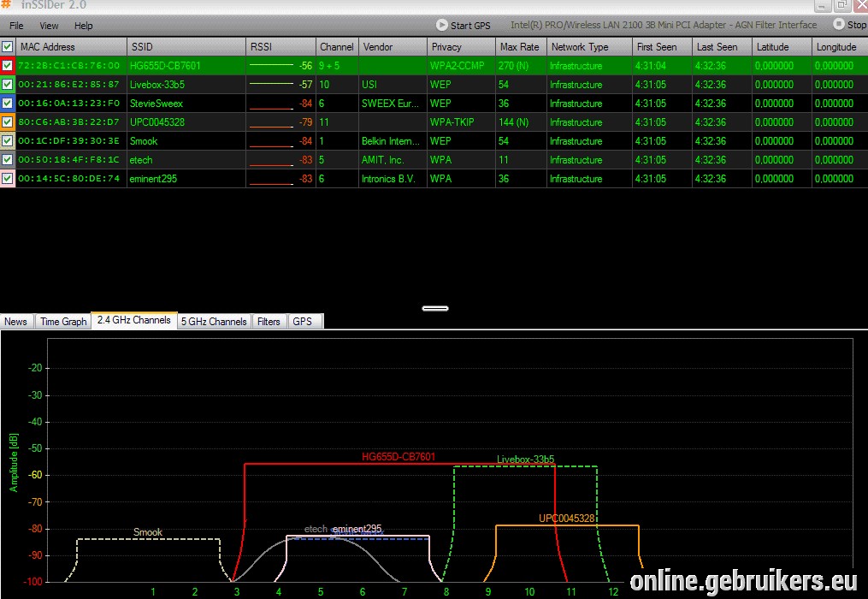Sort by First Seen column header
The image size is (868, 599).
[662, 46]
